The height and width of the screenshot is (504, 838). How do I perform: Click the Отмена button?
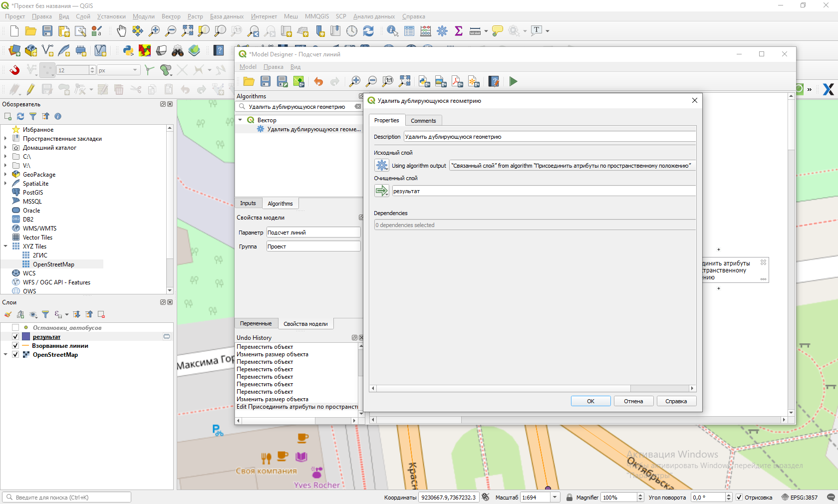pos(633,401)
